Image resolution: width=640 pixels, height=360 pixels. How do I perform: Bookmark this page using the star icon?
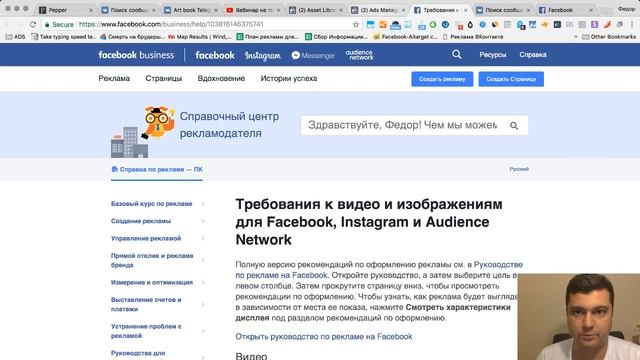point(356,24)
